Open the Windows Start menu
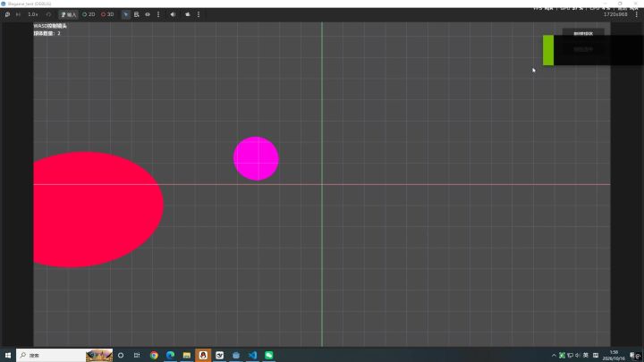The width and height of the screenshot is (644, 362). 8,355
